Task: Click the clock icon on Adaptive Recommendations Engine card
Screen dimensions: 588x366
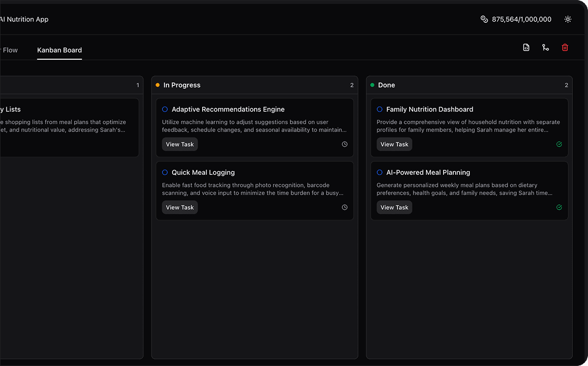Action: (x=344, y=144)
